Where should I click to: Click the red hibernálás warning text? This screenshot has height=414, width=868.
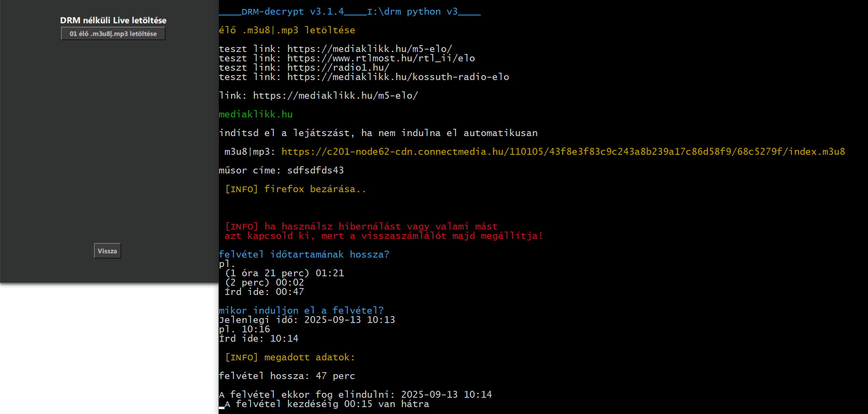click(x=384, y=231)
